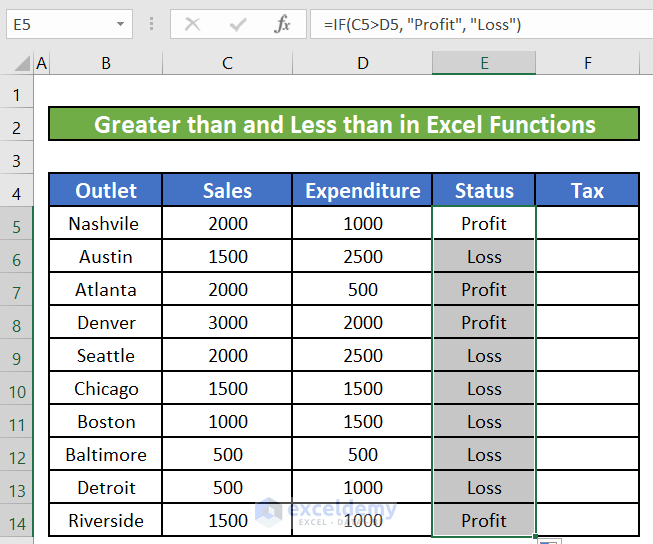Select column E header
The image size is (653, 544).
tap(484, 63)
